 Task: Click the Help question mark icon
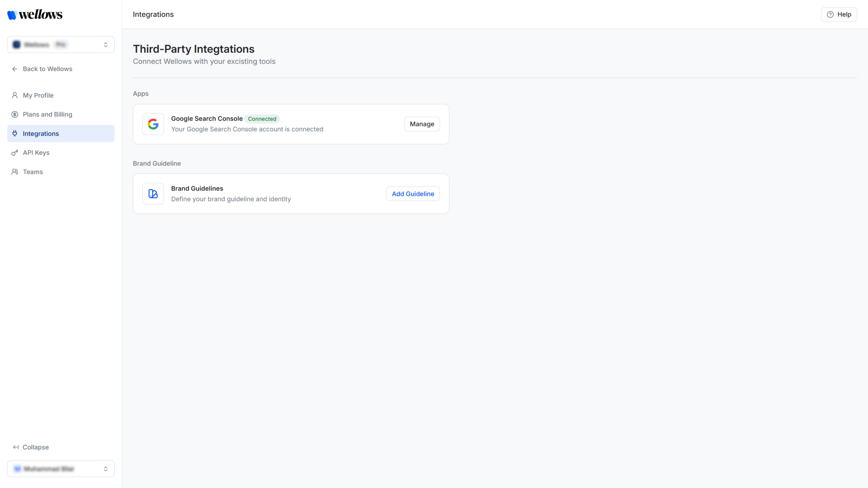point(830,14)
